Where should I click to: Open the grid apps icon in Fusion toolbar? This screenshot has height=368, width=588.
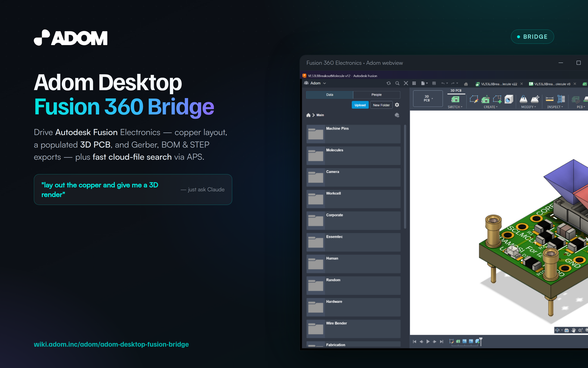(414, 83)
